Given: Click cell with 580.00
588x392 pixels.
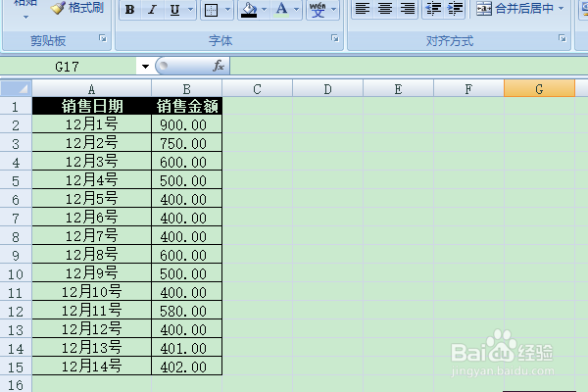Looking at the screenshot, I should pyautogui.click(x=187, y=311).
